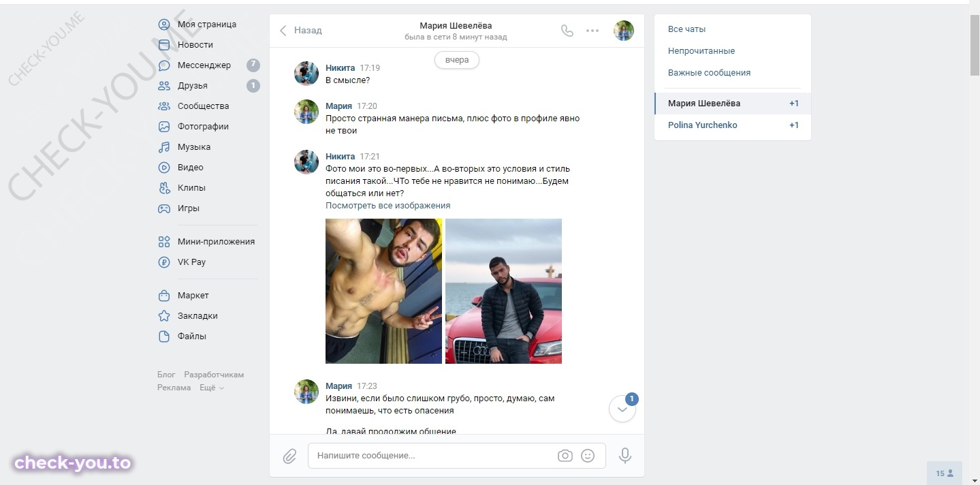Go back using the Назад arrow
This screenshot has height=485, width=980.
coord(300,31)
